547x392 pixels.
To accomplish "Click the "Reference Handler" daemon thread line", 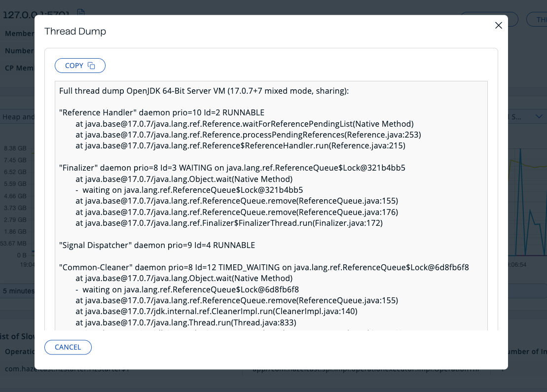I will pyautogui.click(x=162, y=112).
